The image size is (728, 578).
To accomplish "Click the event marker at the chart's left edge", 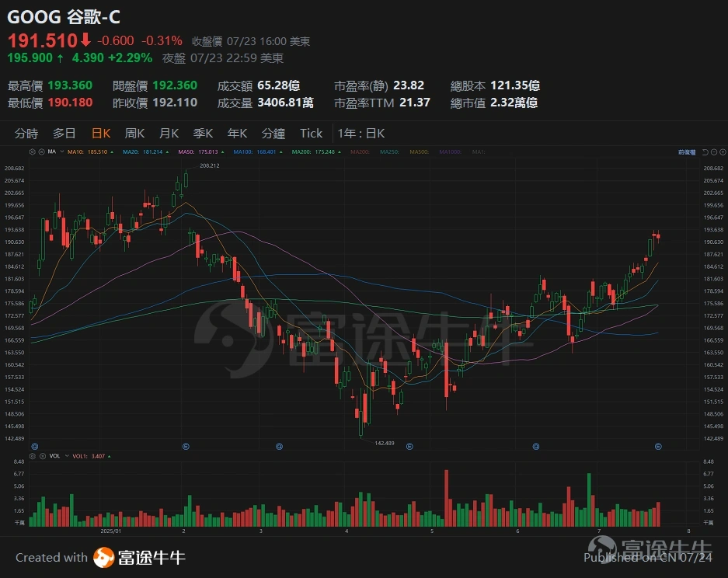I will pyautogui.click(x=35, y=446).
